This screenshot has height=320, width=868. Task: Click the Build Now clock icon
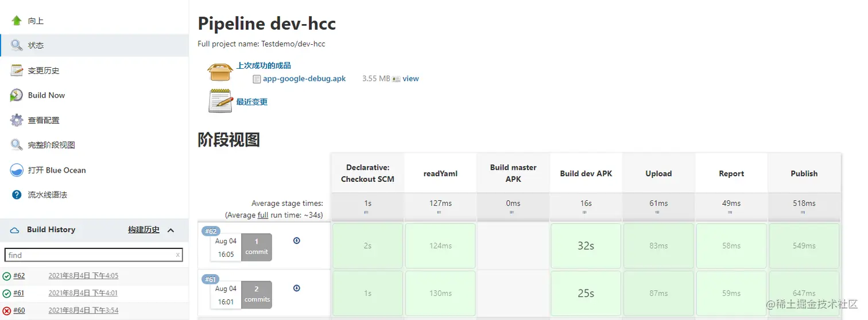tap(17, 95)
